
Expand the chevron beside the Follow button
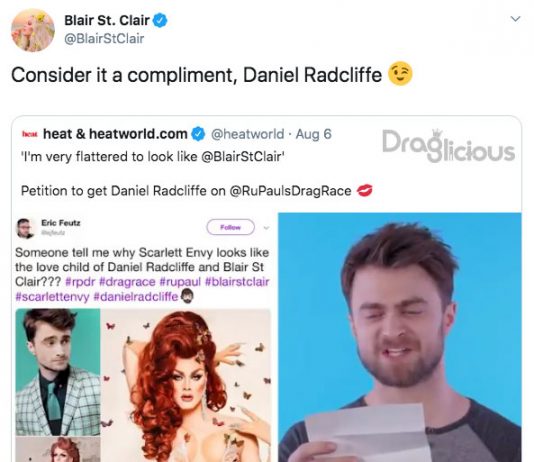(266, 227)
